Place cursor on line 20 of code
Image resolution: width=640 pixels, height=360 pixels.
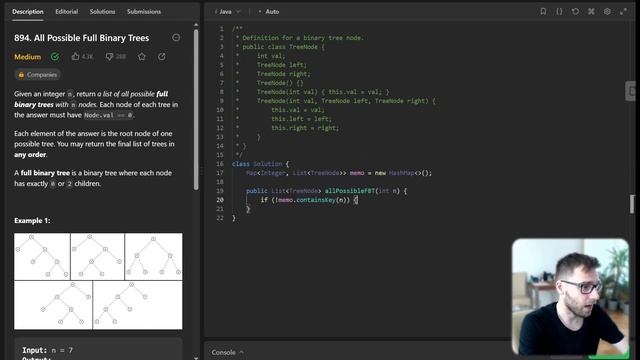coord(309,200)
